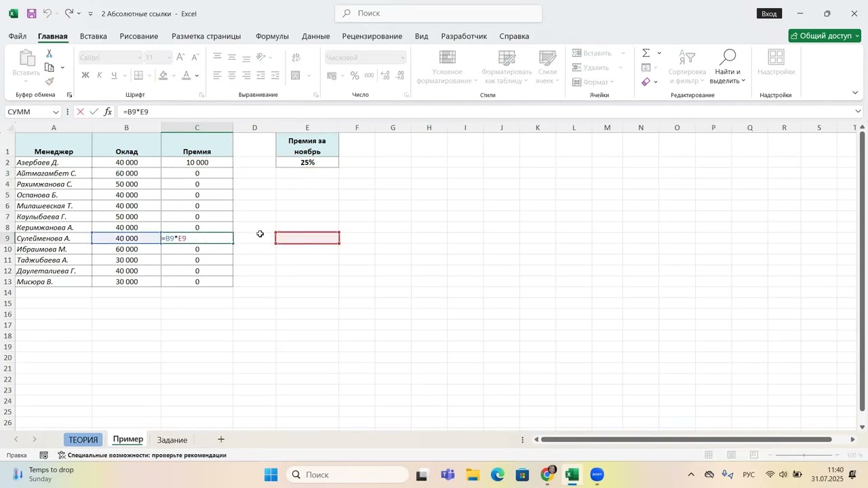
Task: Collapse the ribbon with chevron arrow
Action: pyautogui.click(x=856, y=93)
